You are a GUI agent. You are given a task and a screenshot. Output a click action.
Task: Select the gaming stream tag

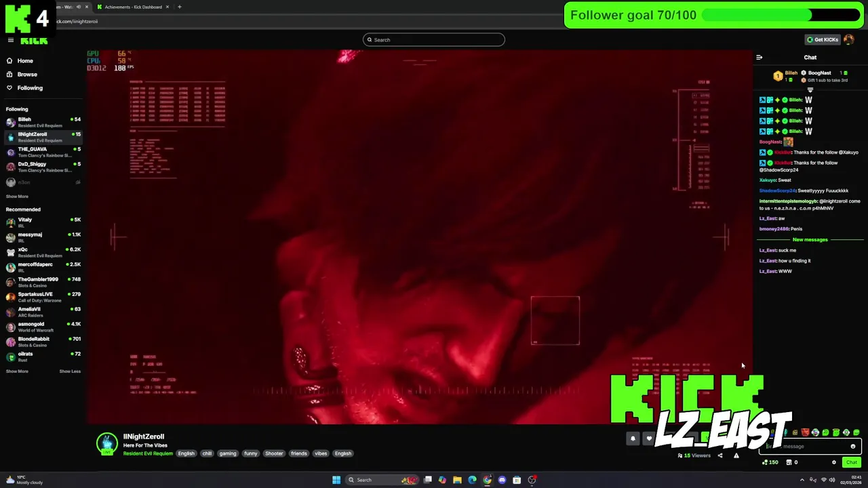click(x=228, y=453)
